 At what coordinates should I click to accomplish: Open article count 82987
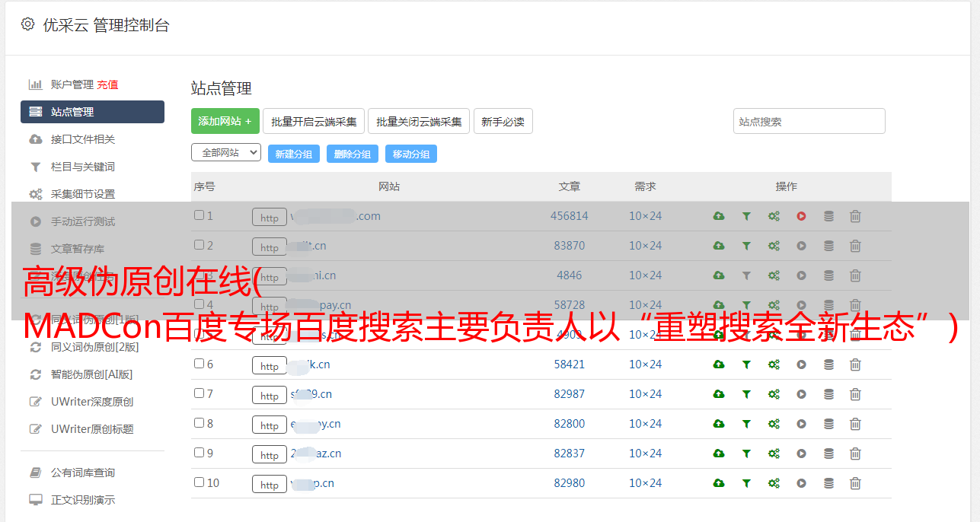click(570, 394)
